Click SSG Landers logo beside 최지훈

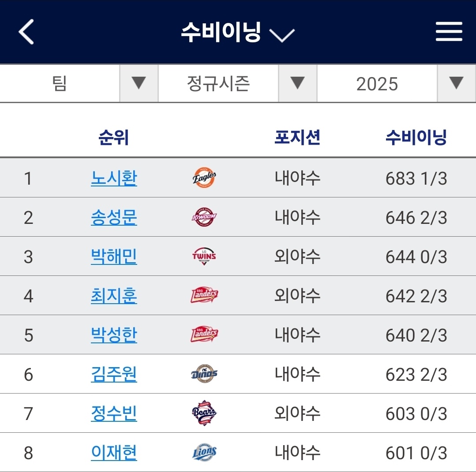click(x=204, y=296)
